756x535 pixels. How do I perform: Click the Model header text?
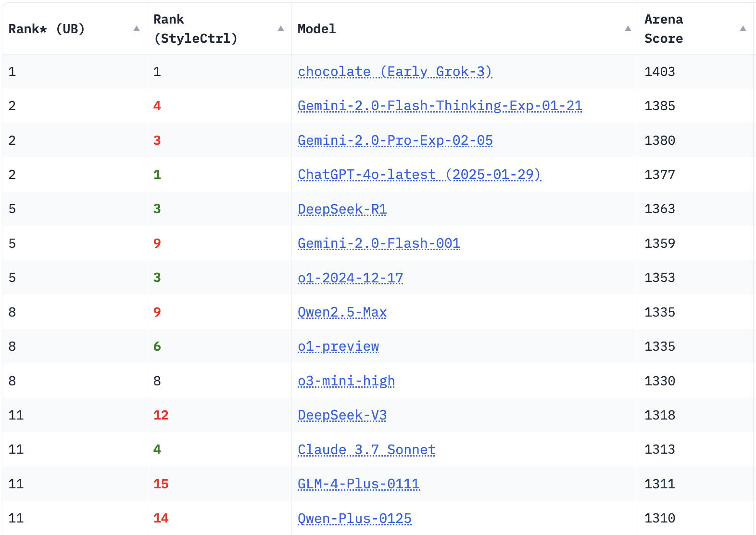pyautogui.click(x=317, y=29)
